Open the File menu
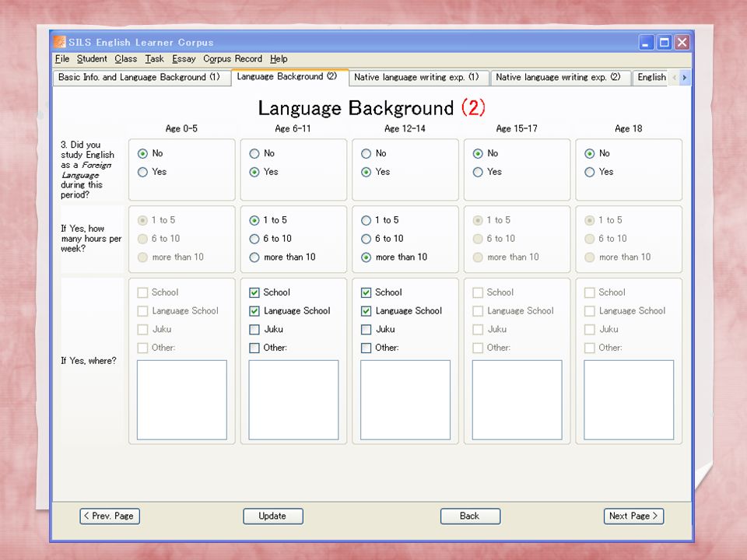The image size is (747, 560). [x=62, y=58]
